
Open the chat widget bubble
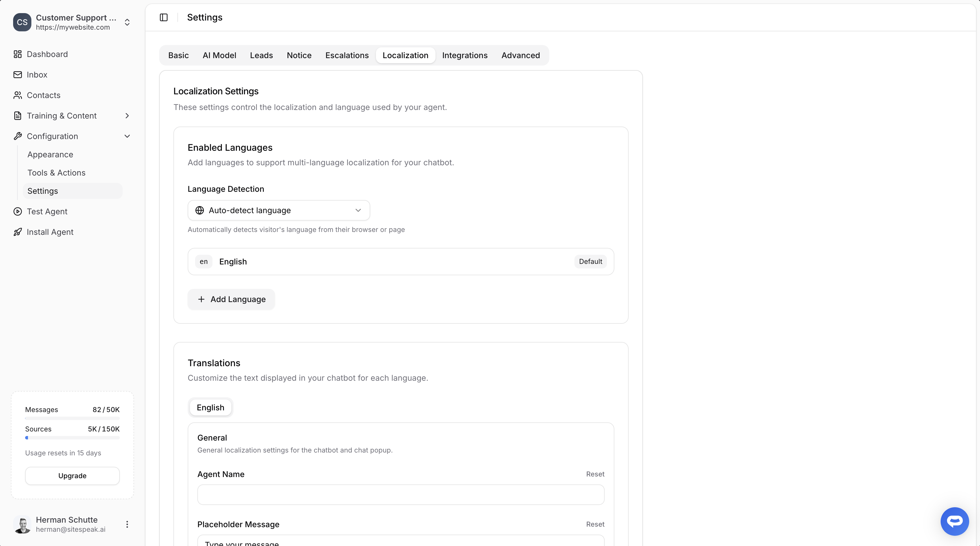pos(954,521)
